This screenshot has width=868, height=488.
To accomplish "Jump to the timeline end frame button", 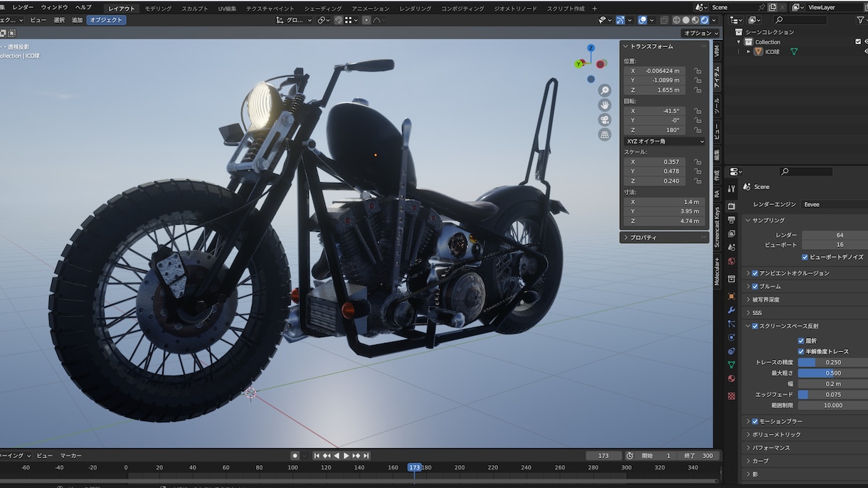I will click(366, 455).
